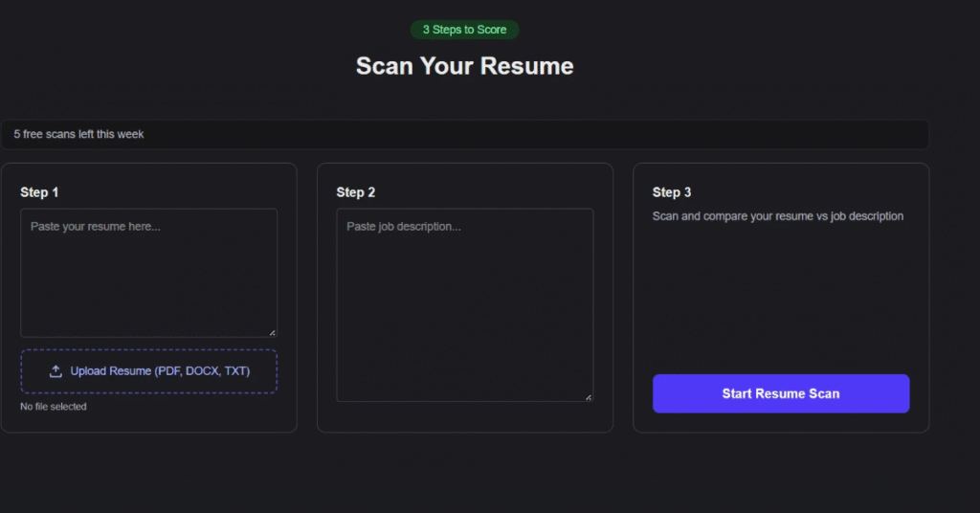The width and height of the screenshot is (980, 513).
Task: Click the 'No file selected' text
Action: click(x=54, y=407)
